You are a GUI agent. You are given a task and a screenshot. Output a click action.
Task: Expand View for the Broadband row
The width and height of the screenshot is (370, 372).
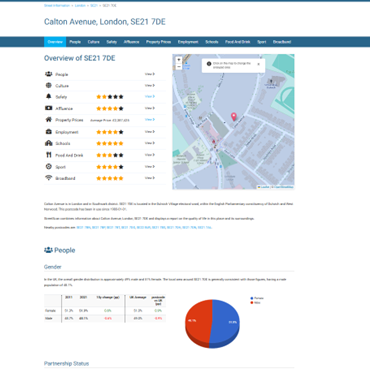pyautogui.click(x=150, y=178)
